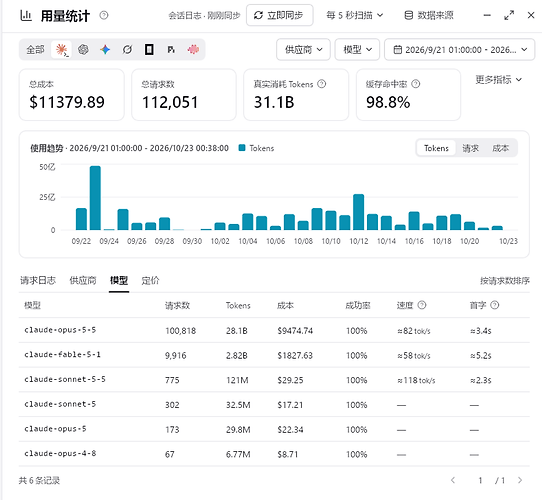
Task: Filter by the circular-slash provider icon
Action: tap(127, 49)
